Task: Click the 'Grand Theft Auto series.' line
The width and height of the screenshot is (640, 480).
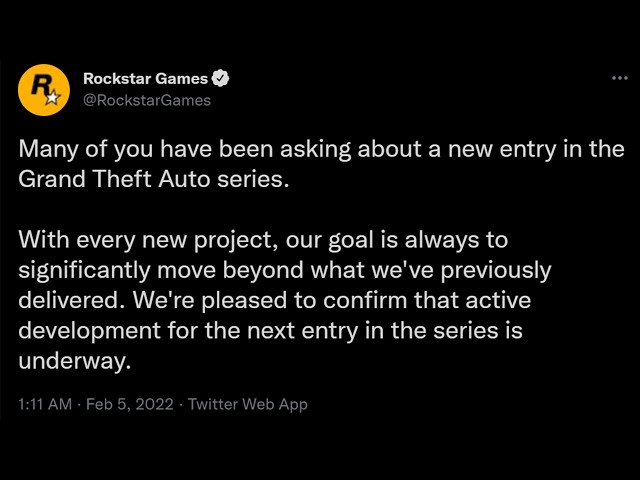Action: [154, 179]
